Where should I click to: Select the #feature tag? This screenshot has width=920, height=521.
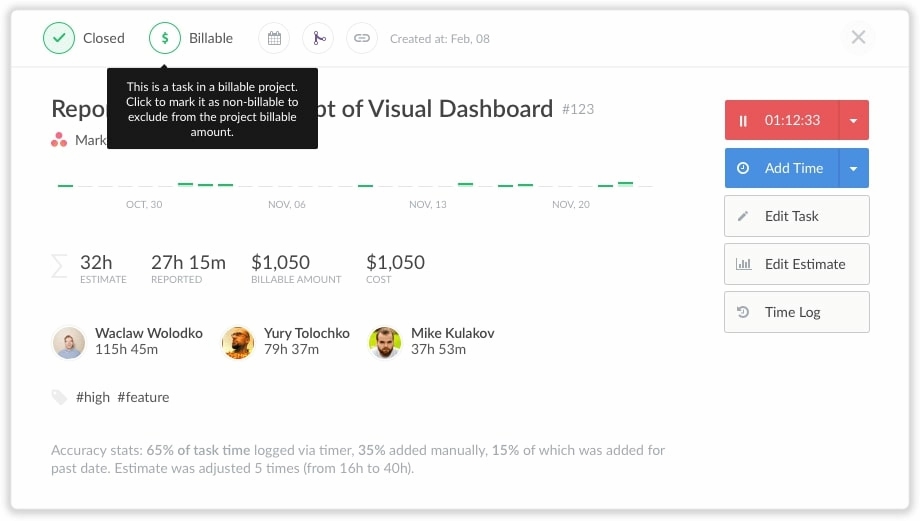click(143, 397)
